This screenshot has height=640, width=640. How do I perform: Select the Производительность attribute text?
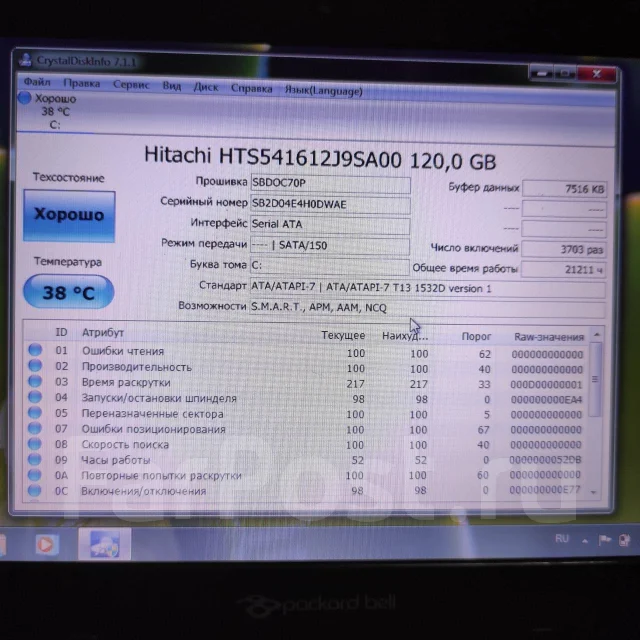click(137, 367)
